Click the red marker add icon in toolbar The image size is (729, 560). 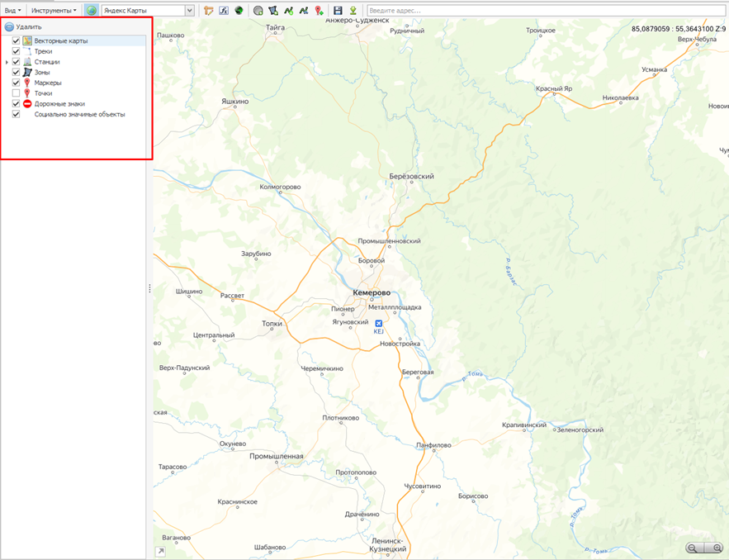click(319, 11)
